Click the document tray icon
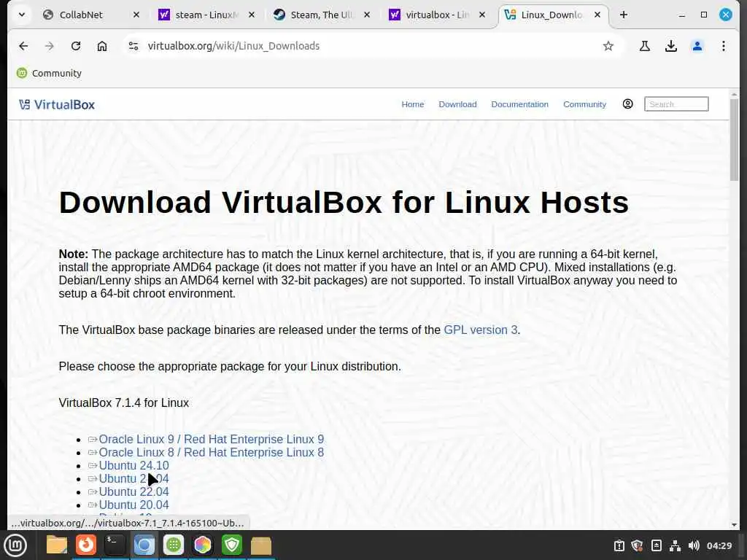This screenshot has height=560, width=747. pyautogui.click(x=656, y=545)
